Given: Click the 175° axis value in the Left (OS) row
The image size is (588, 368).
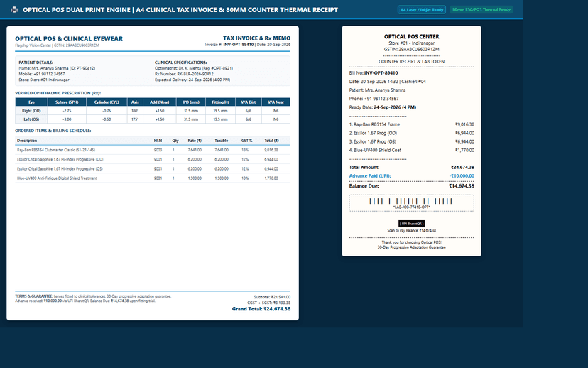Looking at the screenshot, I should click(135, 119).
